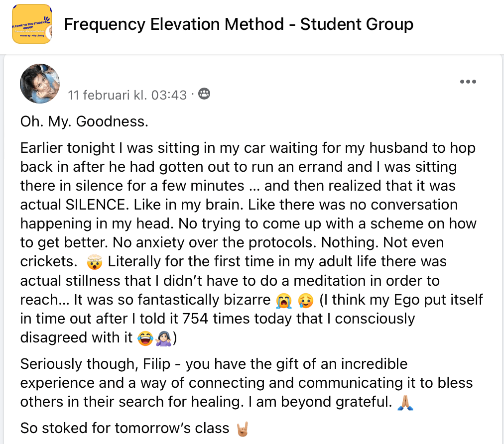The image size is (504, 444).
Task: Click the exploding head emoji after crickets
Action: point(95,262)
